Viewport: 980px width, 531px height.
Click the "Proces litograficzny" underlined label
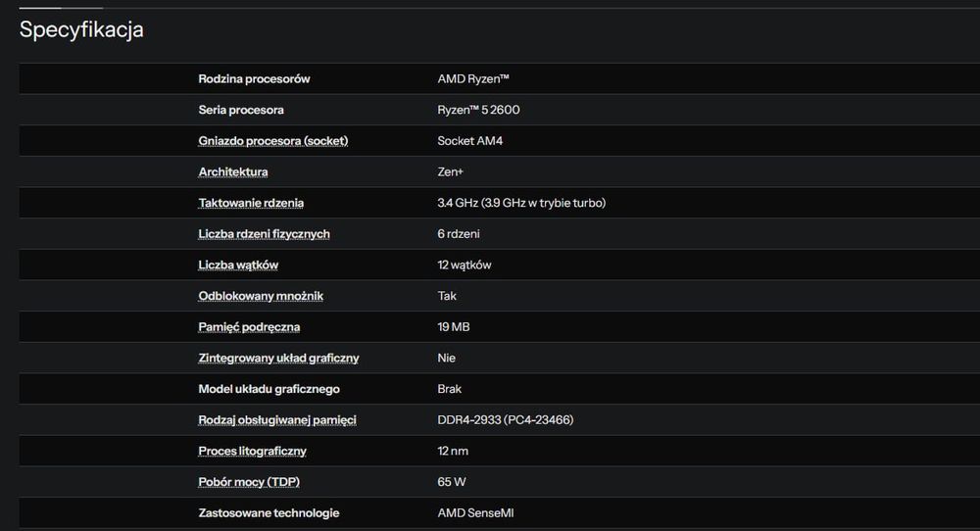pos(252,452)
